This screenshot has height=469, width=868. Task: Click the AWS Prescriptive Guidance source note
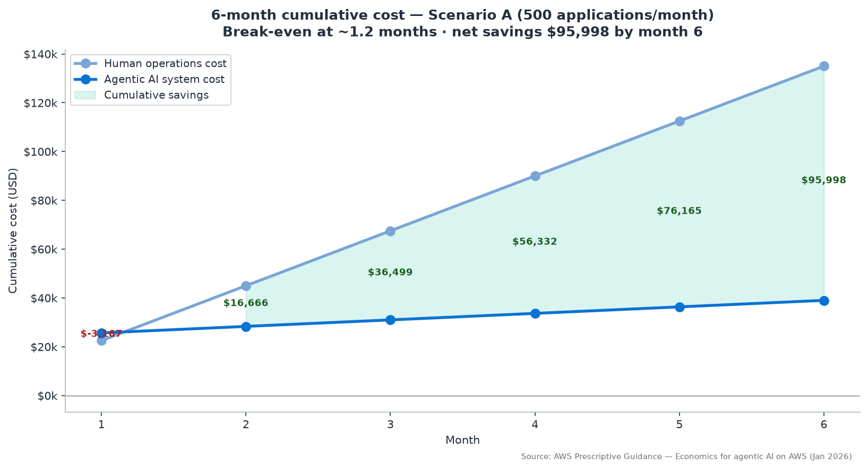click(686, 457)
